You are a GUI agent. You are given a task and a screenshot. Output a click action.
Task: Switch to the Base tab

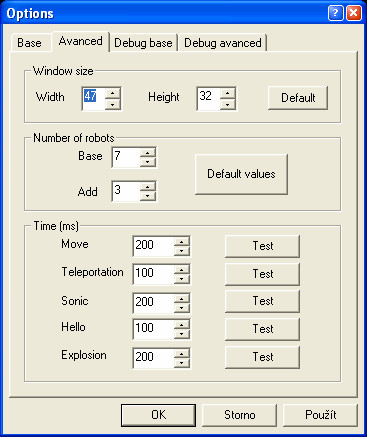tap(30, 43)
